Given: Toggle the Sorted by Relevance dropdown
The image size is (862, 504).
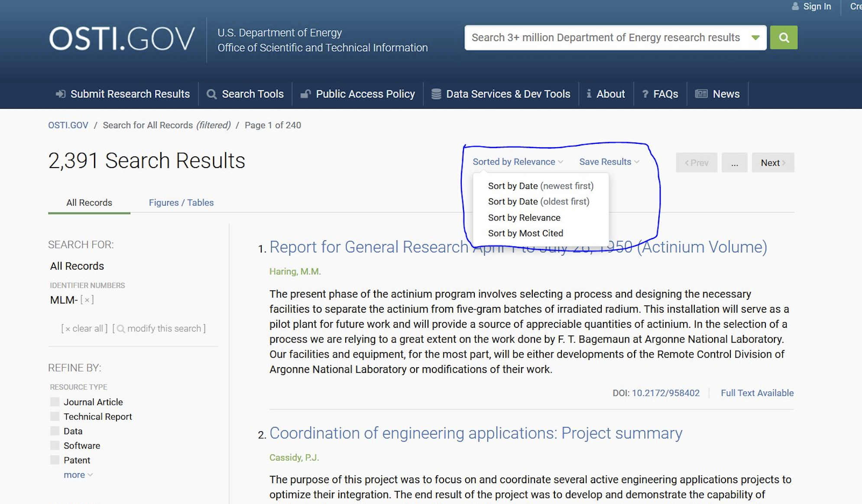Looking at the screenshot, I should (x=518, y=162).
